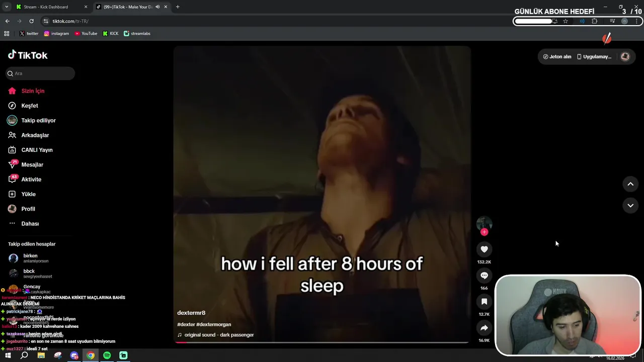Open the apps grid in bookmarks bar

click(x=7, y=34)
